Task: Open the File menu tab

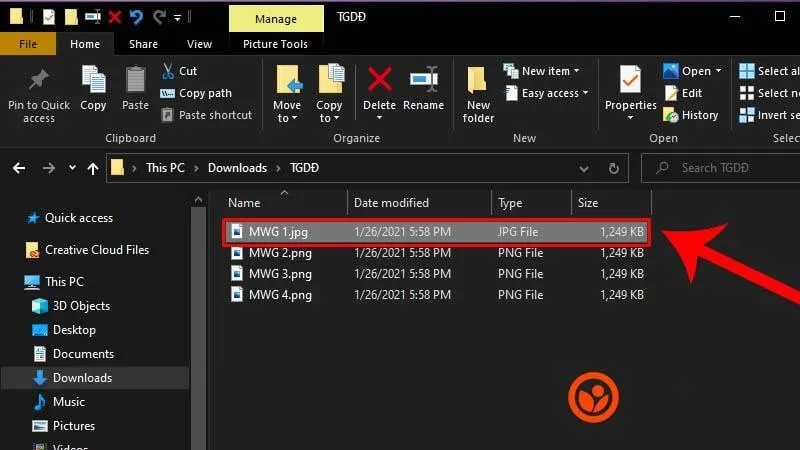Action: point(28,44)
